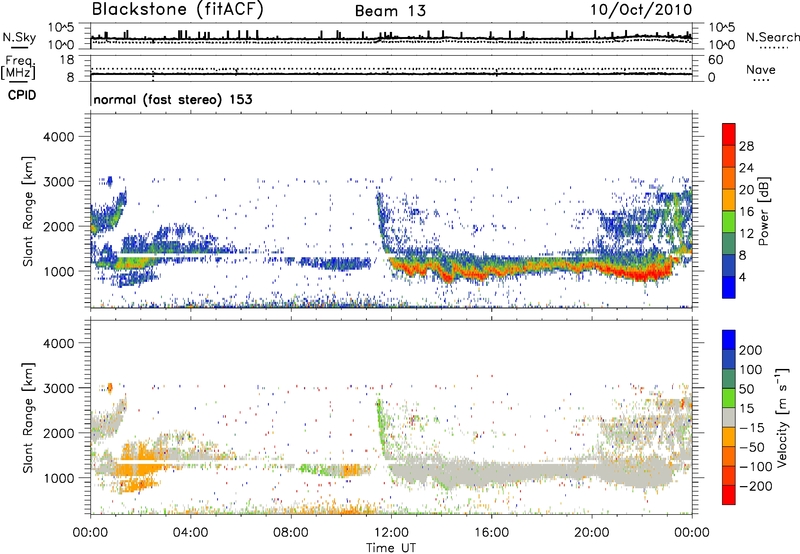Click the "1000" tick in the velocity panel
This screenshot has height=554, width=800.
[x=58, y=478]
